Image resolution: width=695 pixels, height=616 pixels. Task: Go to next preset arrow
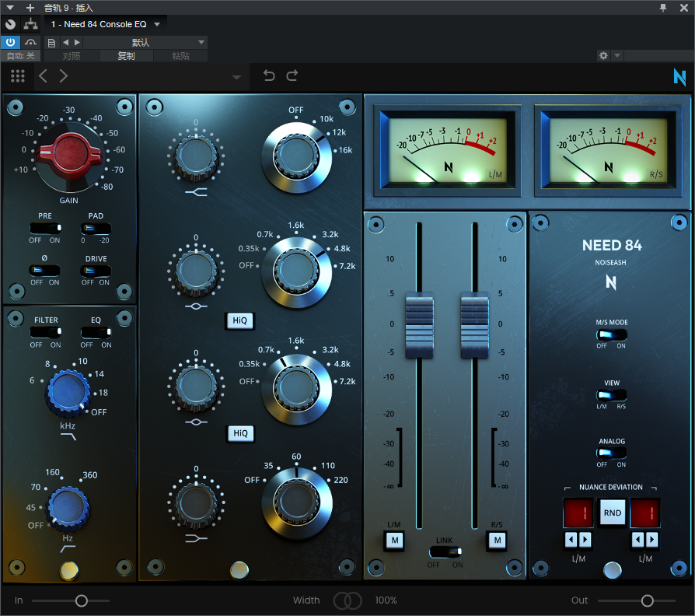click(64, 76)
